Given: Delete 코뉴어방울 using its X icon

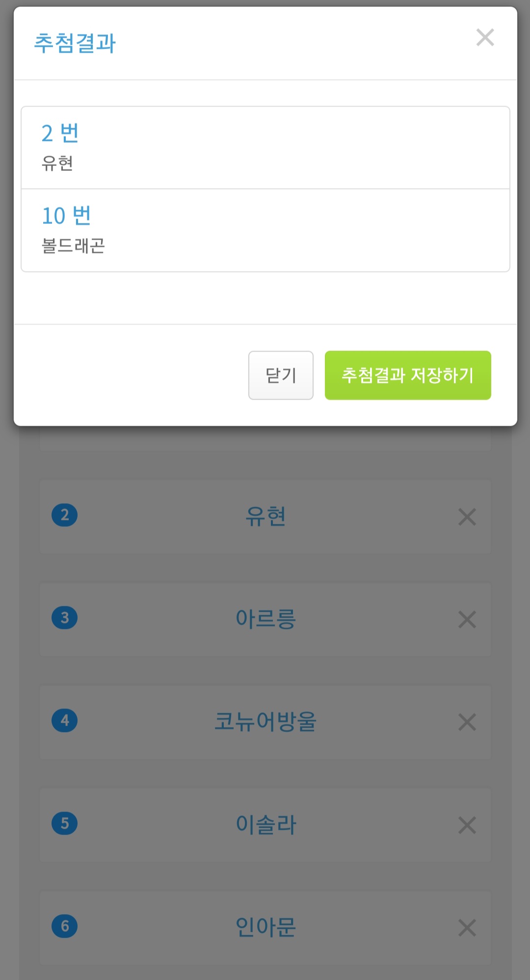Looking at the screenshot, I should [x=467, y=722].
